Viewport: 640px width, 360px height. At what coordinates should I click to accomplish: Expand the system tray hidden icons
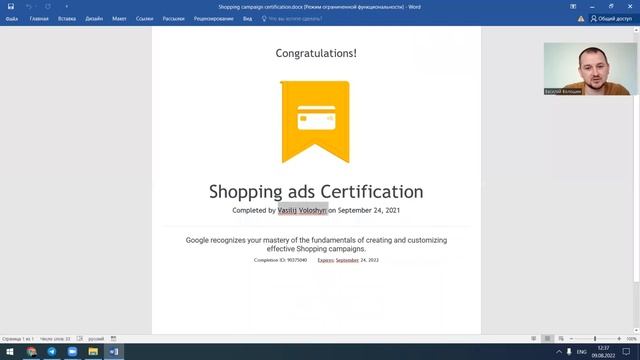coord(559,352)
